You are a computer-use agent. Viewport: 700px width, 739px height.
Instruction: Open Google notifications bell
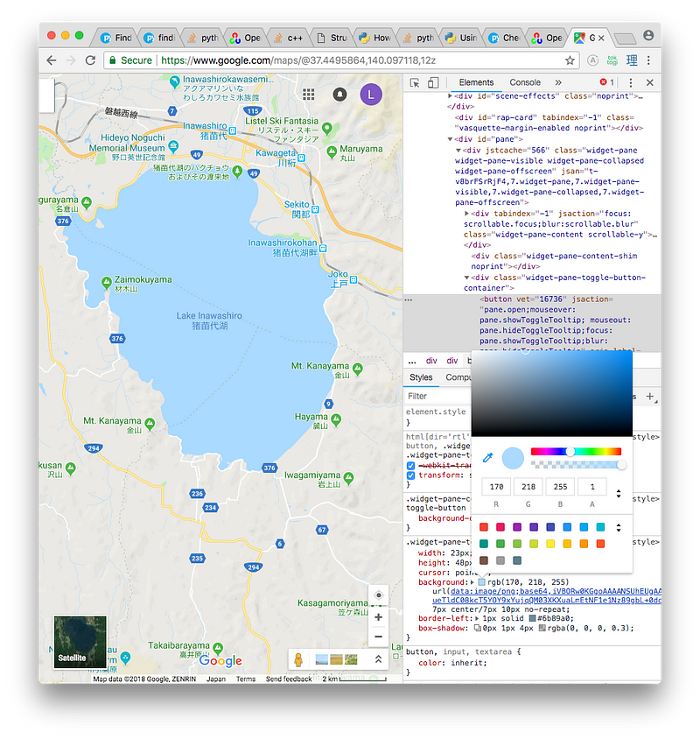339,95
